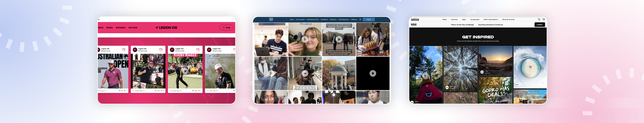The image size is (644, 123).
Task: Click Legion XIII avatar on '2 days ago' post
Action: 135,50
